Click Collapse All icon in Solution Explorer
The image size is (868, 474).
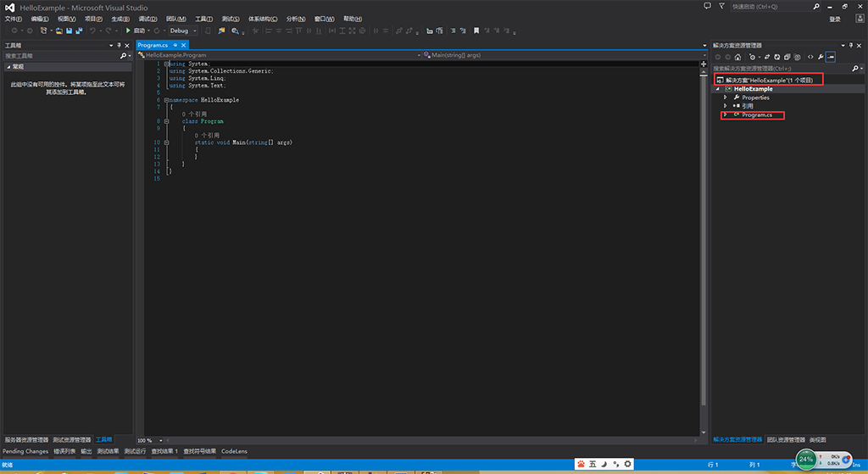(x=787, y=57)
